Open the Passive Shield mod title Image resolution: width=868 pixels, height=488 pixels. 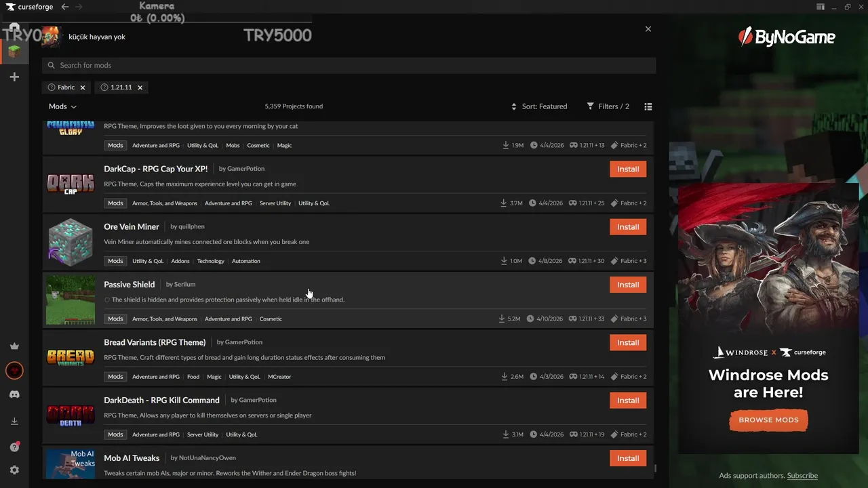(130, 285)
